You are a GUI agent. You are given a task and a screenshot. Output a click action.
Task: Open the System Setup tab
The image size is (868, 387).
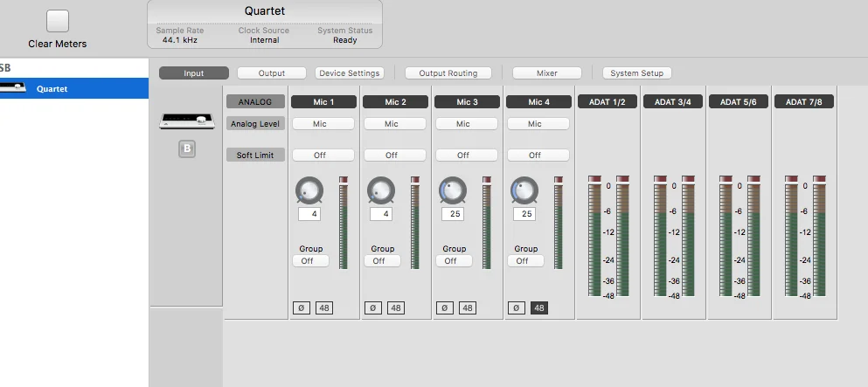point(636,73)
